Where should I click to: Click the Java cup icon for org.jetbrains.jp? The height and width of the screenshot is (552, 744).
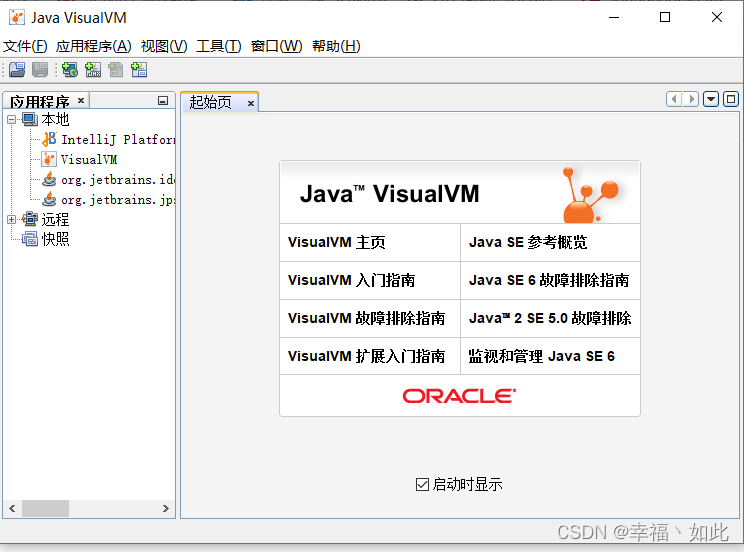[49, 199]
